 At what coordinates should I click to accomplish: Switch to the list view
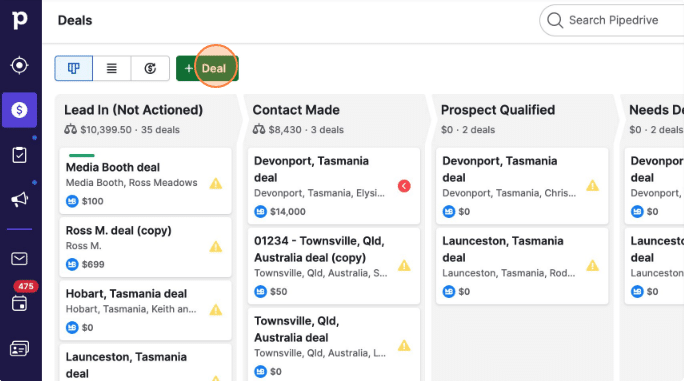[112, 68]
